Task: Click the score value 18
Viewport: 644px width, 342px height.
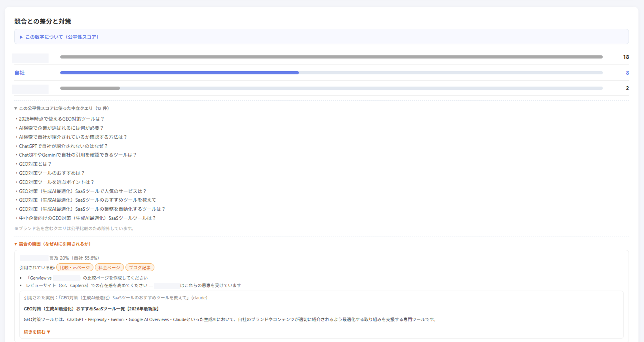Action: pyautogui.click(x=626, y=57)
